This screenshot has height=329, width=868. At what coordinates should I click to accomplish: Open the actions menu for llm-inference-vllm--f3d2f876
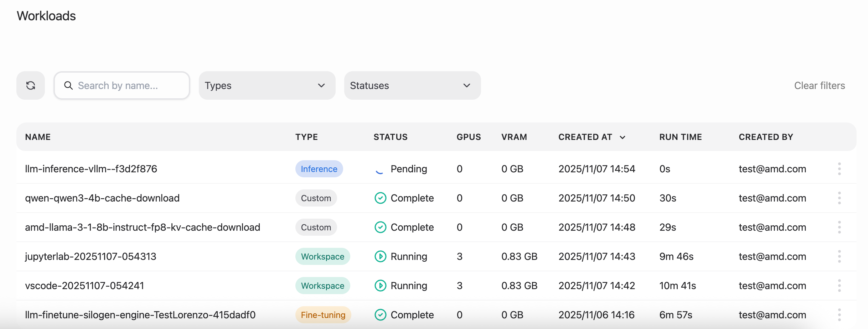pyautogui.click(x=839, y=169)
